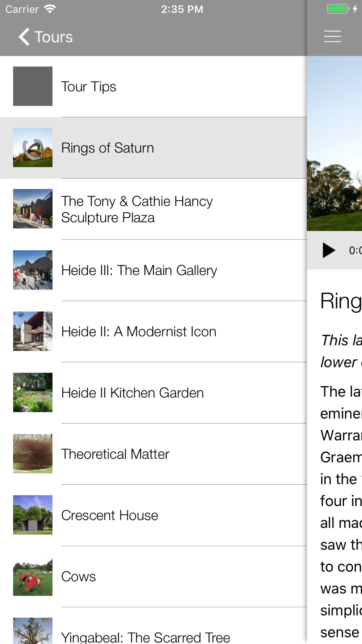Tap the Crescent House thumbnail image
This screenshot has height=644, width=362.
click(33, 515)
